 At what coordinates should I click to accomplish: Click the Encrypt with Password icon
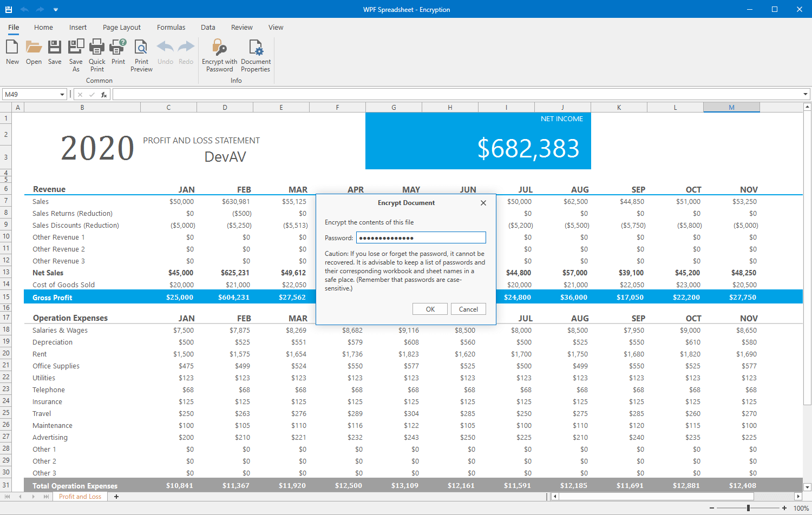[219, 48]
